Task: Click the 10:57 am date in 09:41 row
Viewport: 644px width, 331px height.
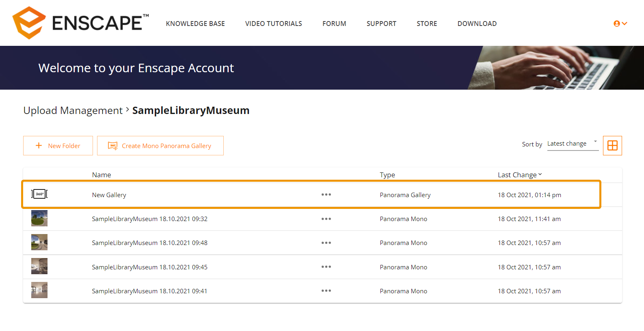Action: point(529,291)
